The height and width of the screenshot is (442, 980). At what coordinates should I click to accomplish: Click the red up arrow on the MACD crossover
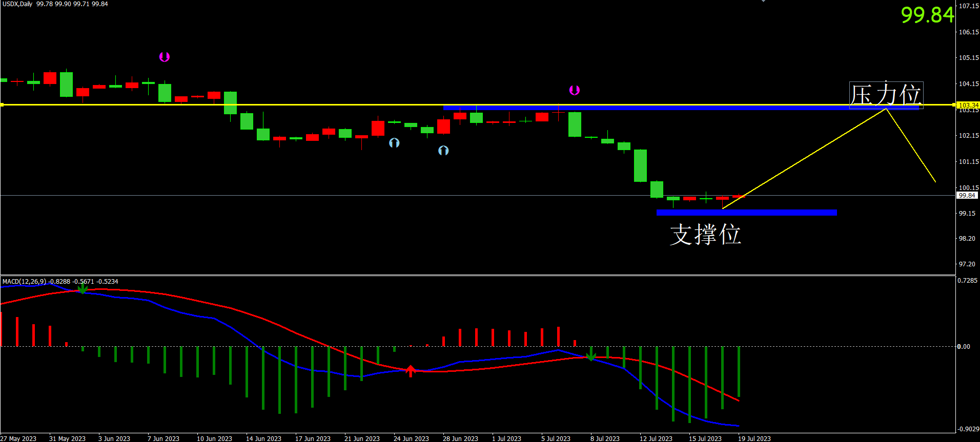(x=411, y=371)
